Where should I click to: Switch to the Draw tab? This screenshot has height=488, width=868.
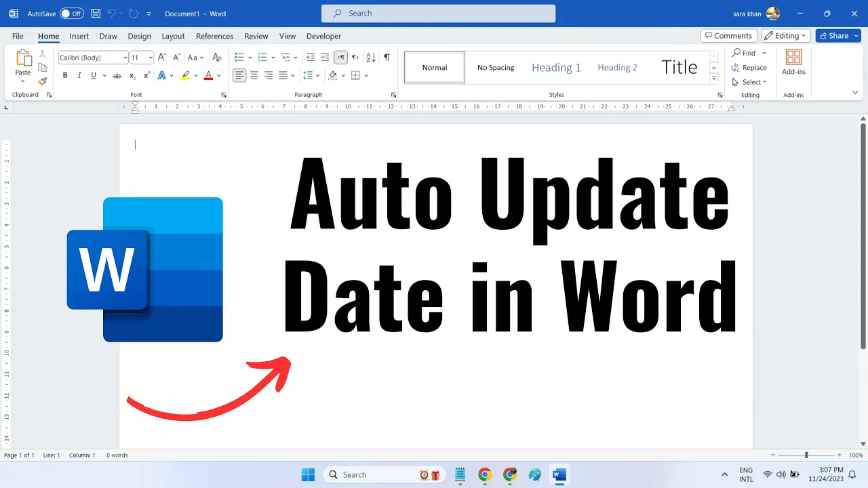[x=108, y=36]
